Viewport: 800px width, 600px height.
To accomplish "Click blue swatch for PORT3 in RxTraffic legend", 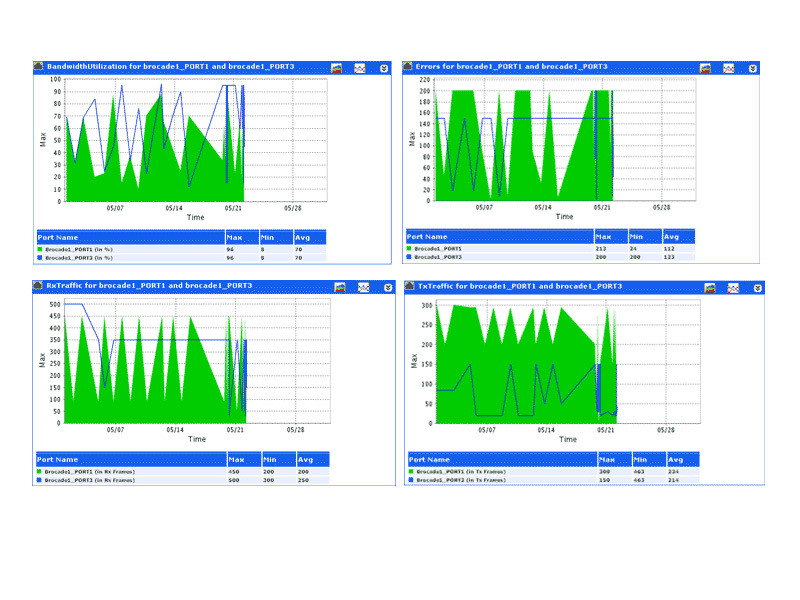I will (x=39, y=480).
